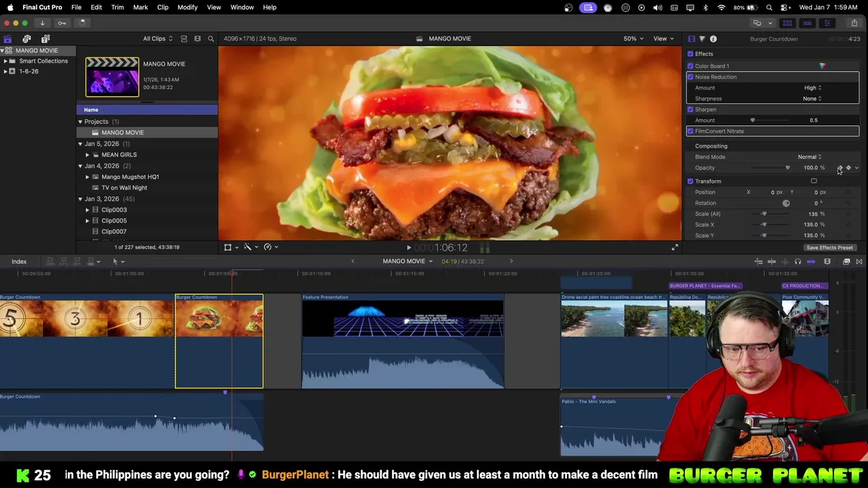Open viewer zoom 50% dropdown
Image resolution: width=868 pixels, height=488 pixels.
634,39
